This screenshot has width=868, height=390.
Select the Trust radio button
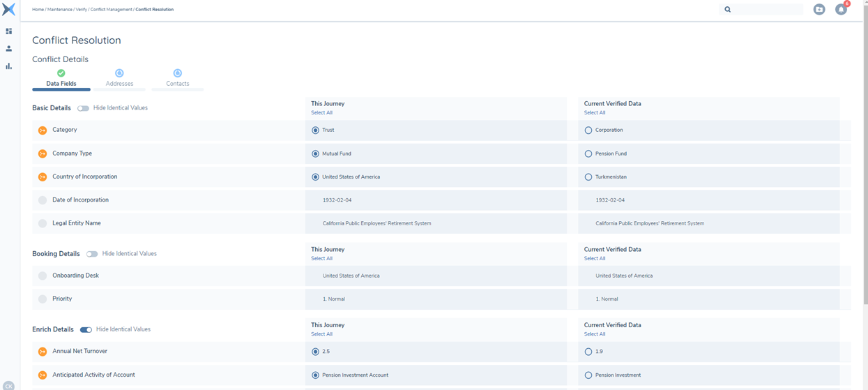tap(315, 130)
